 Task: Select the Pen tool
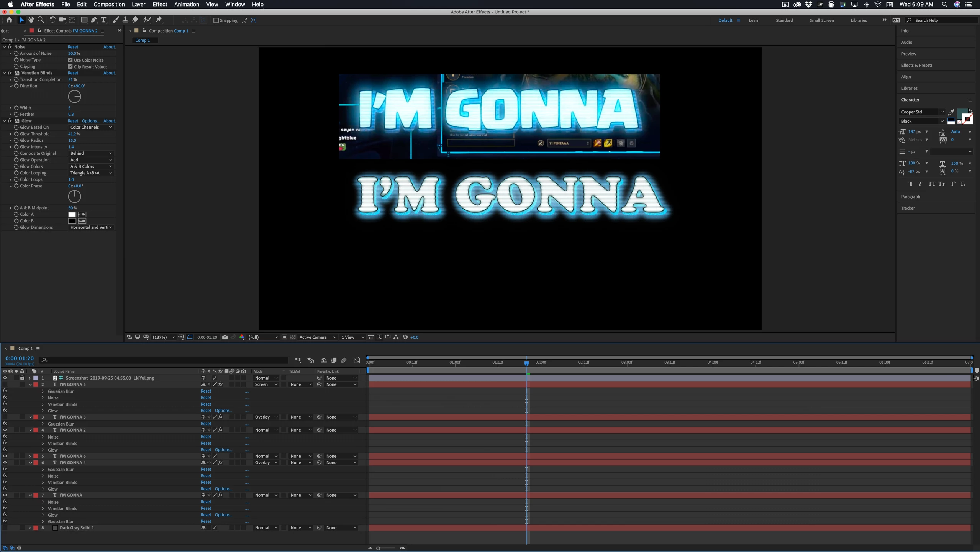94,20
